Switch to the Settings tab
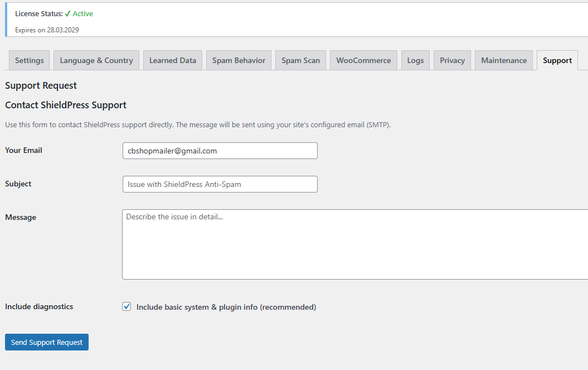 [x=29, y=60]
